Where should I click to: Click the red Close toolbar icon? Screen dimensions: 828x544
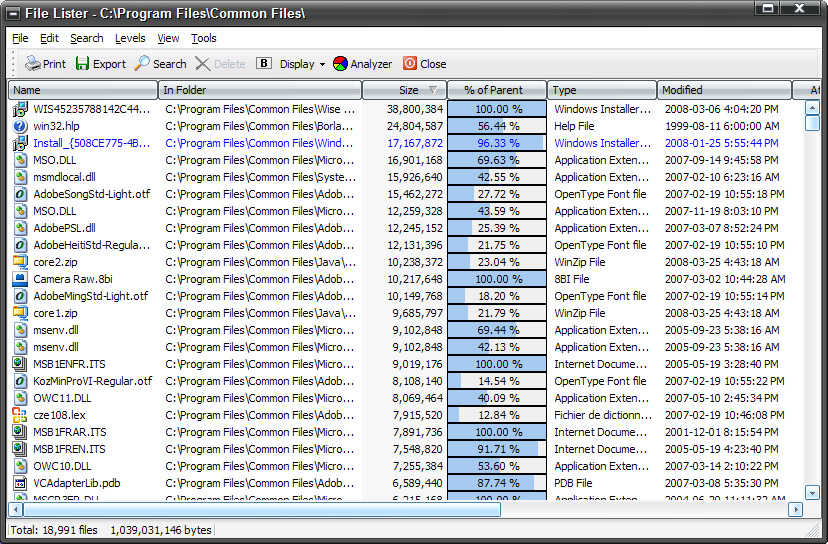pyautogui.click(x=410, y=64)
